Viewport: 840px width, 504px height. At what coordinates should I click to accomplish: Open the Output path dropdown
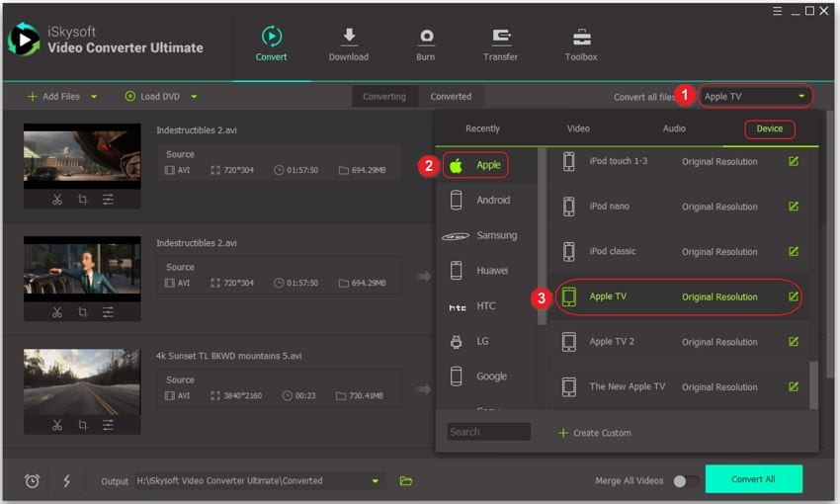(x=375, y=481)
